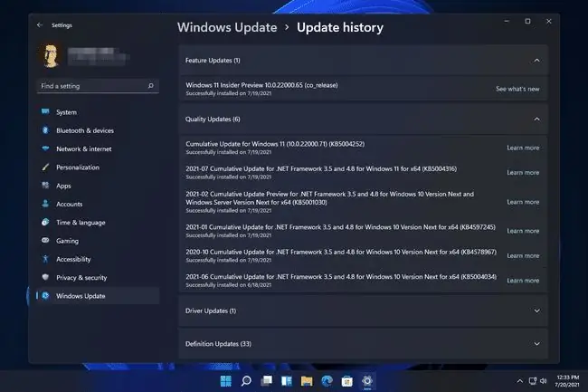Click Windows Update breadcrumb in the title
The width and height of the screenshot is (588, 392).
[227, 27]
